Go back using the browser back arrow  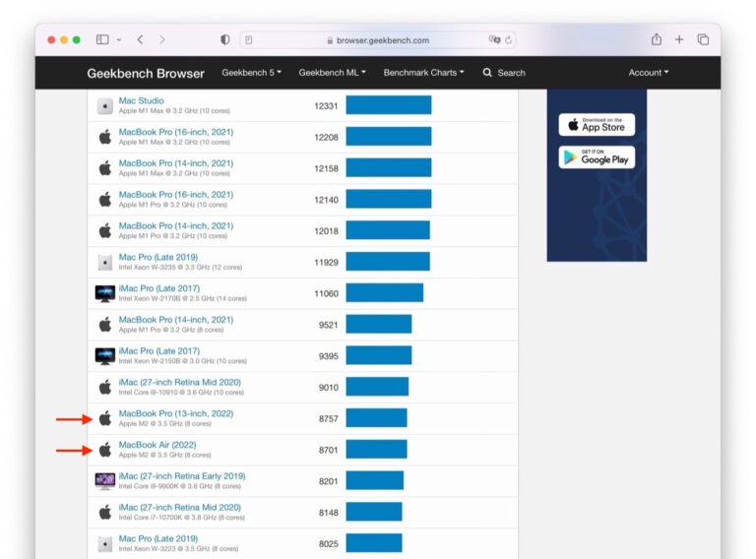point(140,39)
